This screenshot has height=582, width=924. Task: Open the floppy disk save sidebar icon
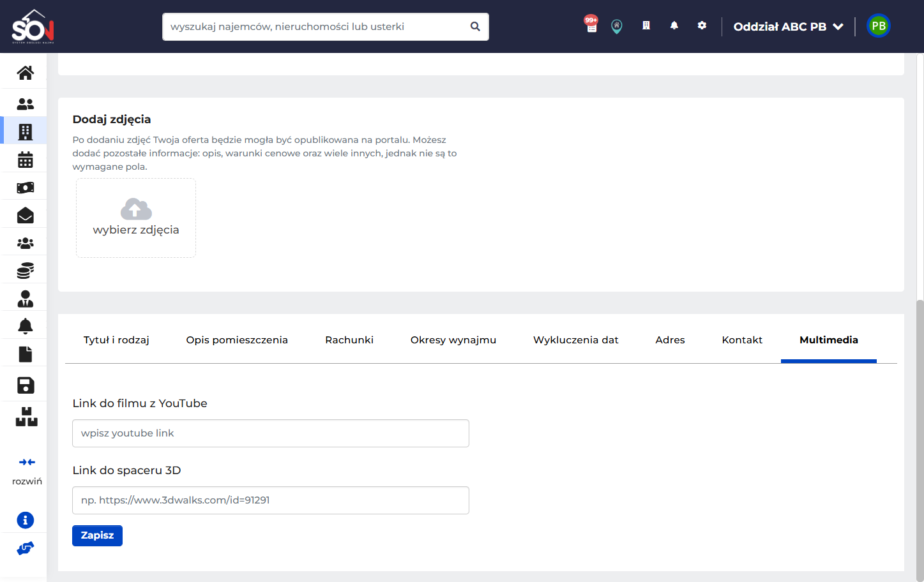tap(26, 385)
